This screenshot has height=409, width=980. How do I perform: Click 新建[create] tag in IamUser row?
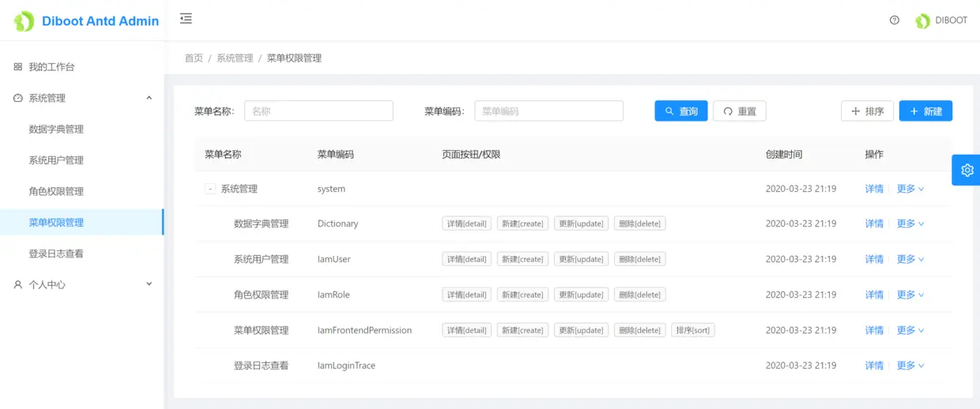[x=522, y=259]
